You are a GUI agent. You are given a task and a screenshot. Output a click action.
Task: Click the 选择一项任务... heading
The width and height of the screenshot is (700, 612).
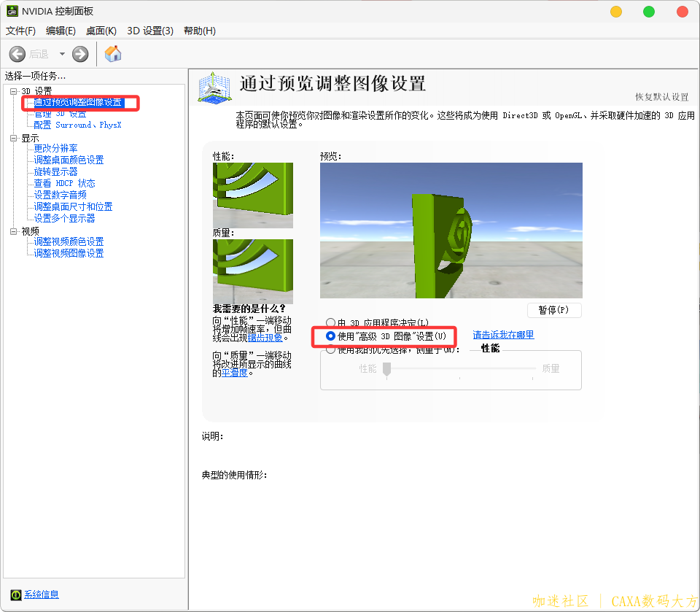[x=35, y=77]
